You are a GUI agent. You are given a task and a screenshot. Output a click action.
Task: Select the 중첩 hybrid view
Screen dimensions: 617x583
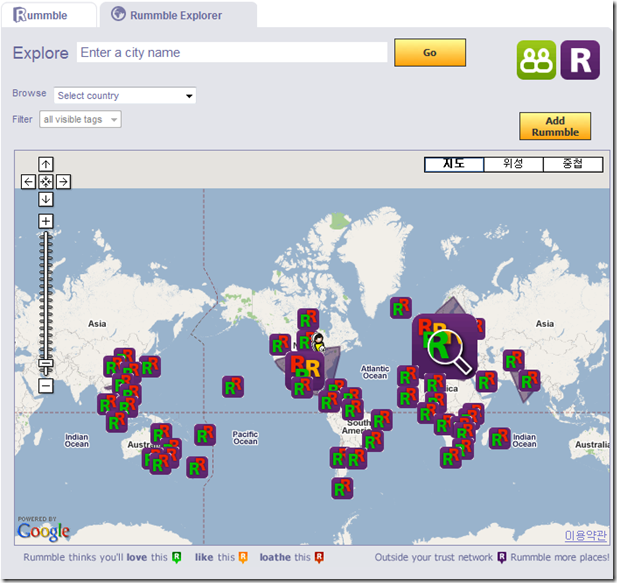click(x=573, y=164)
